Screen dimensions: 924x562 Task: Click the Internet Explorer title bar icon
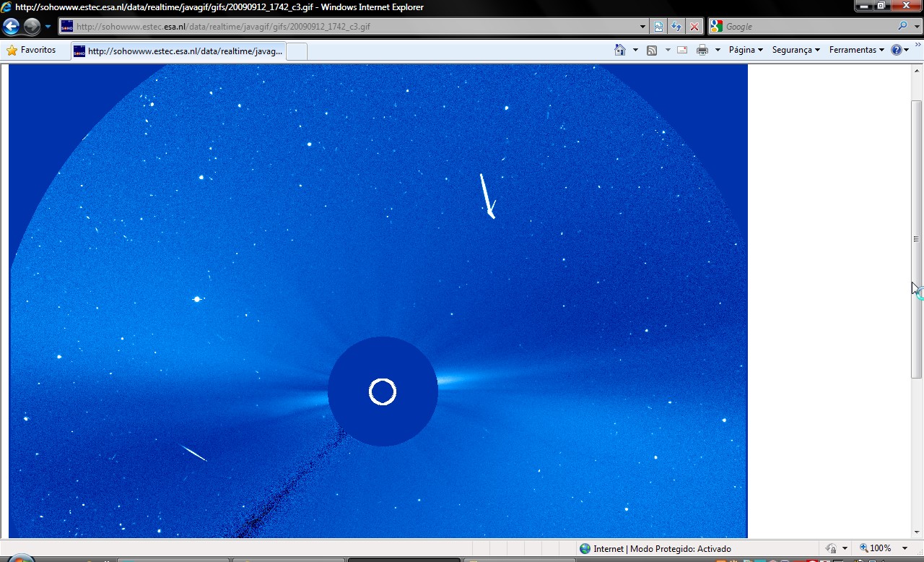click(x=6, y=7)
